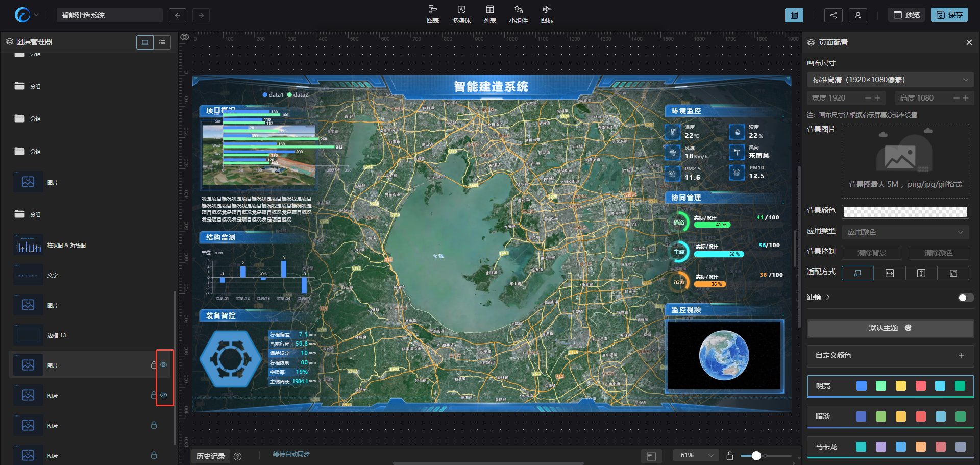
Task: Open the help icon beside 历史记录
Action: (x=237, y=456)
